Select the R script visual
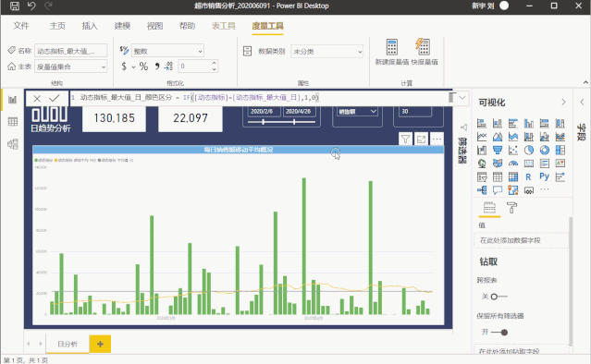The width and height of the screenshot is (591, 364). (528, 176)
